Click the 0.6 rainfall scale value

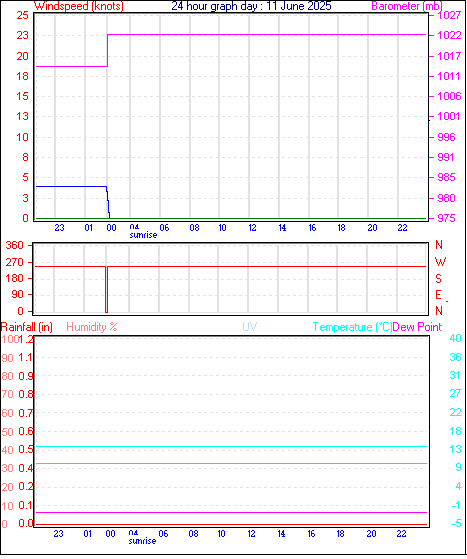point(26,431)
